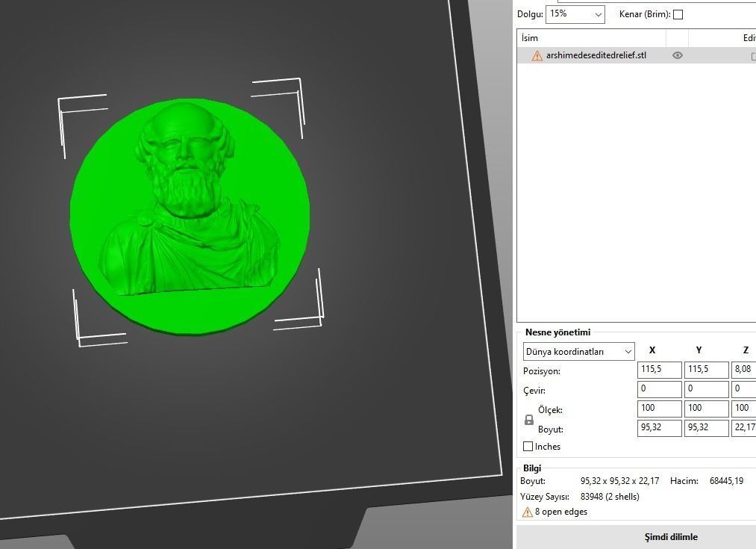Click the Ölçek Z scale field

[x=743, y=409]
